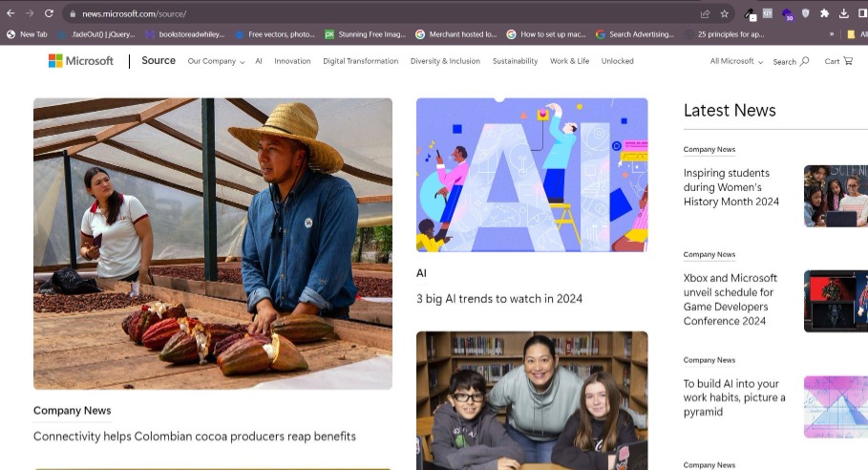Read the Colombian cocoa producers story

[x=194, y=436]
